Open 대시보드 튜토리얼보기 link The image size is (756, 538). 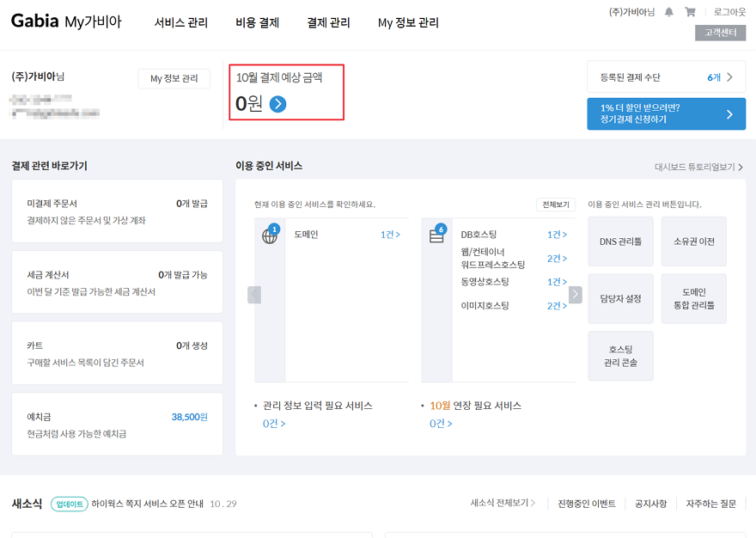point(698,167)
